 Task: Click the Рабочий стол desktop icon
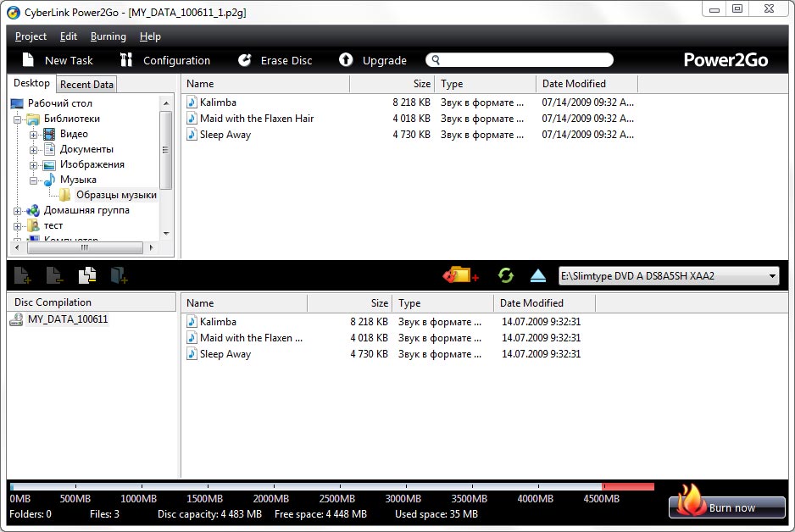tap(17, 103)
